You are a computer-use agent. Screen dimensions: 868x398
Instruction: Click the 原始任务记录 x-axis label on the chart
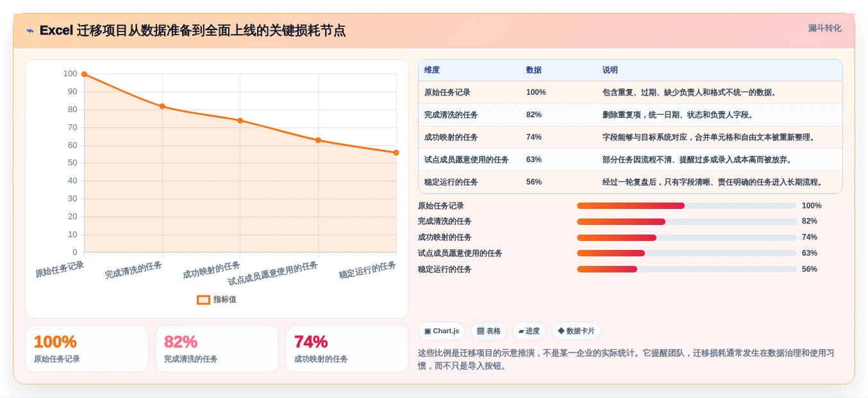60,269
